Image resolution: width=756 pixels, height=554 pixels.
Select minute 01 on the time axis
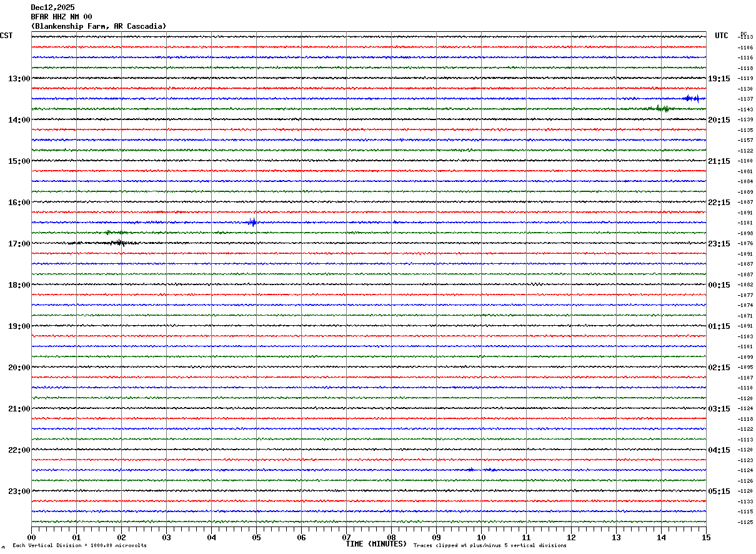tap(76, 537)
